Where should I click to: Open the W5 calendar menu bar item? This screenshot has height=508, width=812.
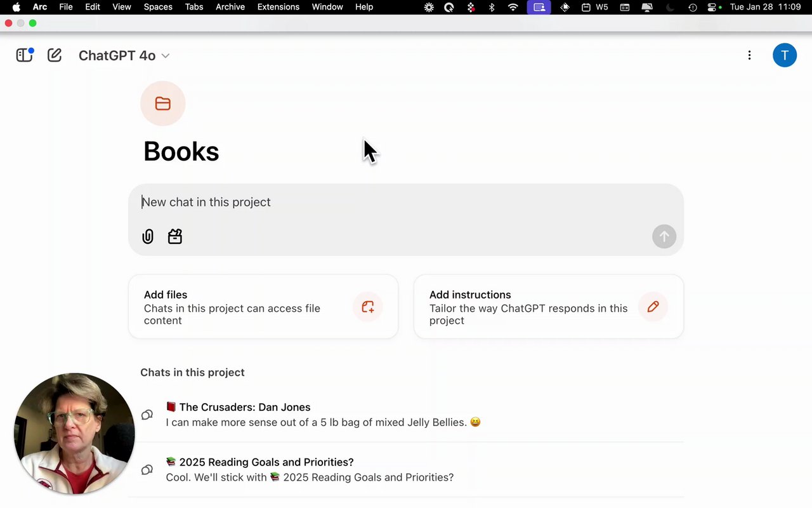click(x=596, y=7)
